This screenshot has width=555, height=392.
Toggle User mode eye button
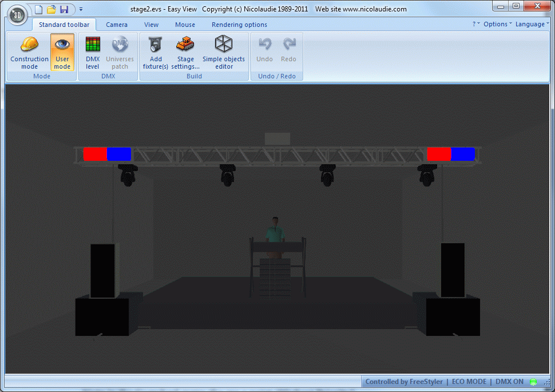[62, 53]
